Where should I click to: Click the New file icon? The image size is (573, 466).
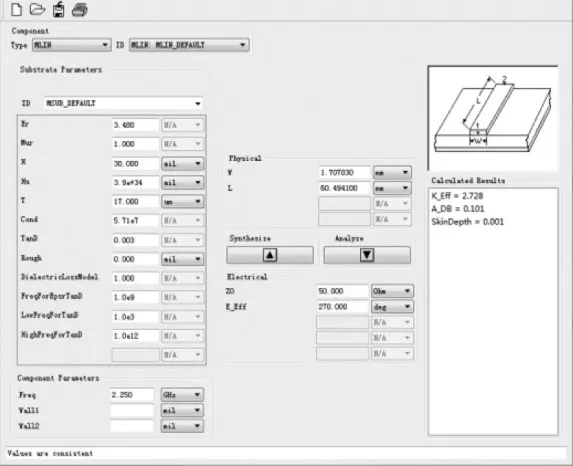coord(16,10)
